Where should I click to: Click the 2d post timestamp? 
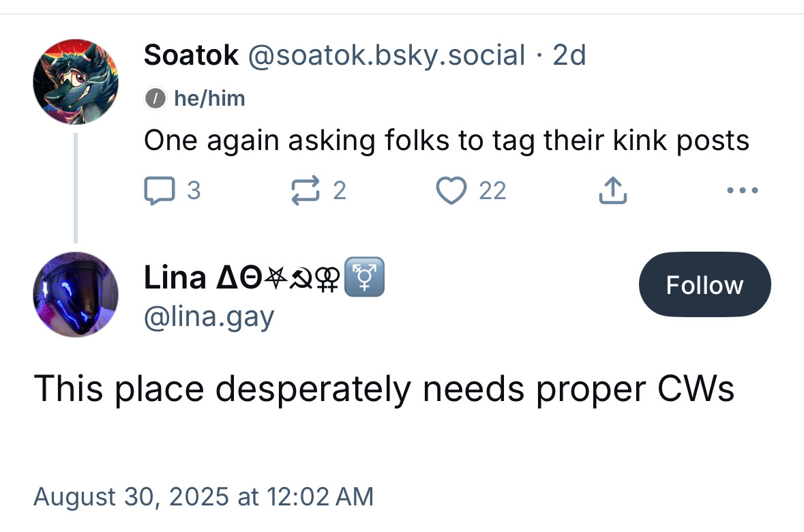coord(569,55)
